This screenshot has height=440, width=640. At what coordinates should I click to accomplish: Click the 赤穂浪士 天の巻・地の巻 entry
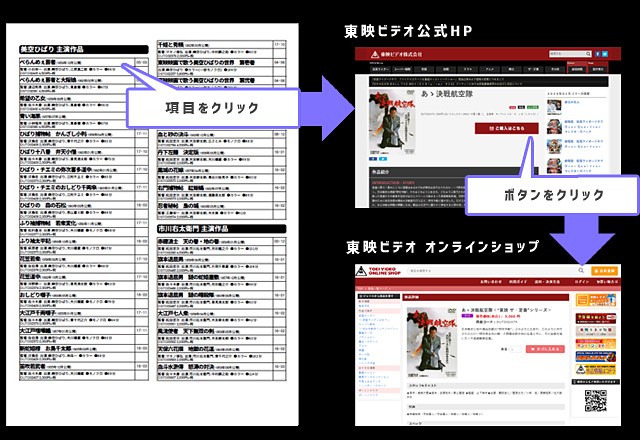pyautogui.click(x=222, y=245)
